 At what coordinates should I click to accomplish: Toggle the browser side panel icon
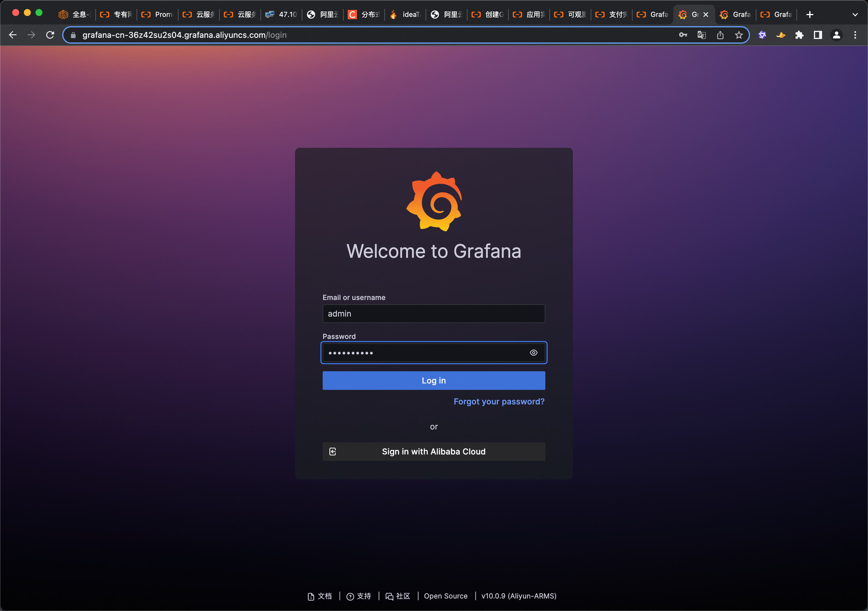(818, 35)
